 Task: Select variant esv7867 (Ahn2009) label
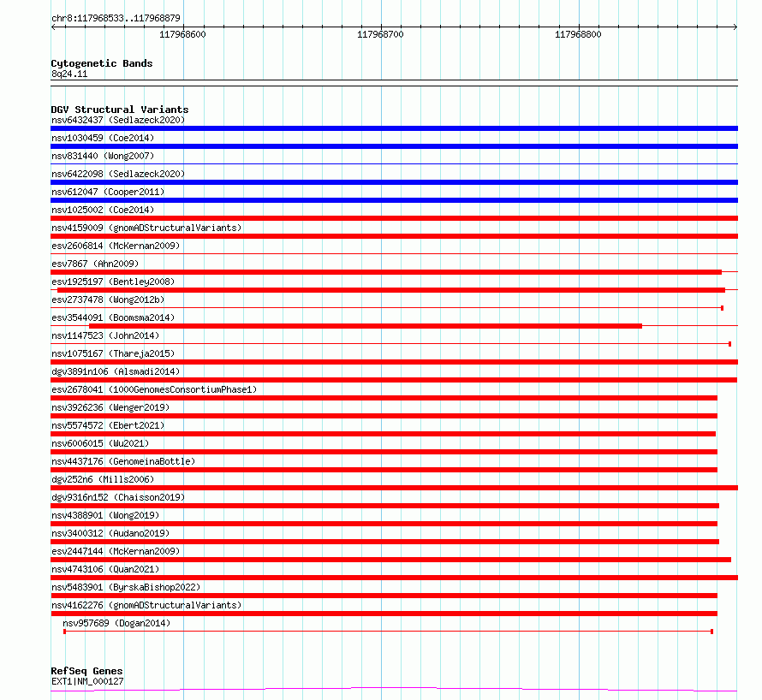click(x=95, y=264)
